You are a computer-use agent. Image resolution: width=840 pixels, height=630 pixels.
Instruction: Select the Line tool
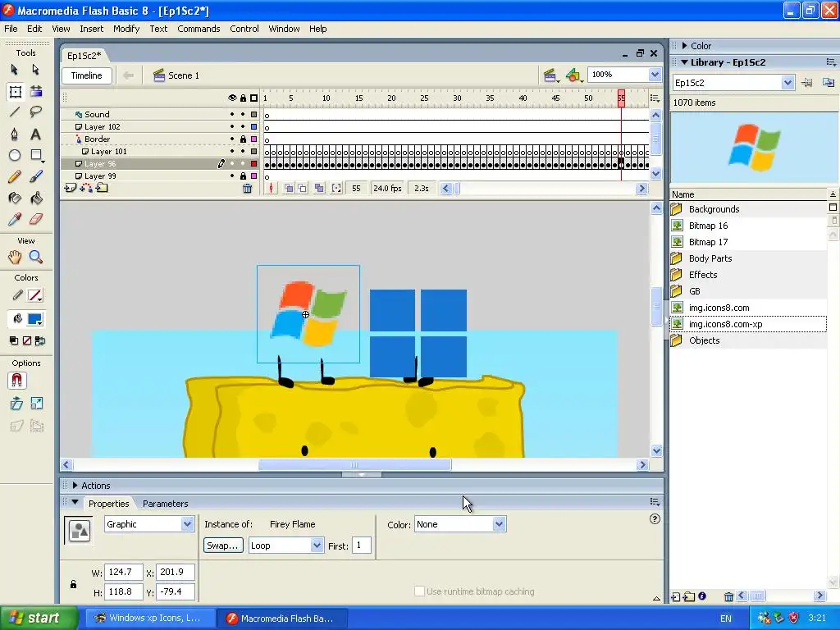[x=15, y=112]
